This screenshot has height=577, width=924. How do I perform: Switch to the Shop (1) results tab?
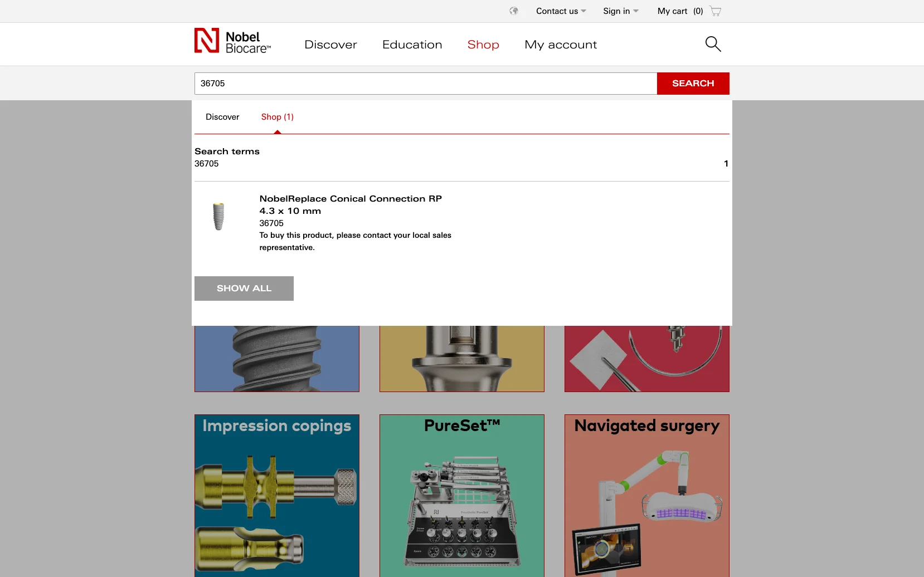click(x=278, y=117)
